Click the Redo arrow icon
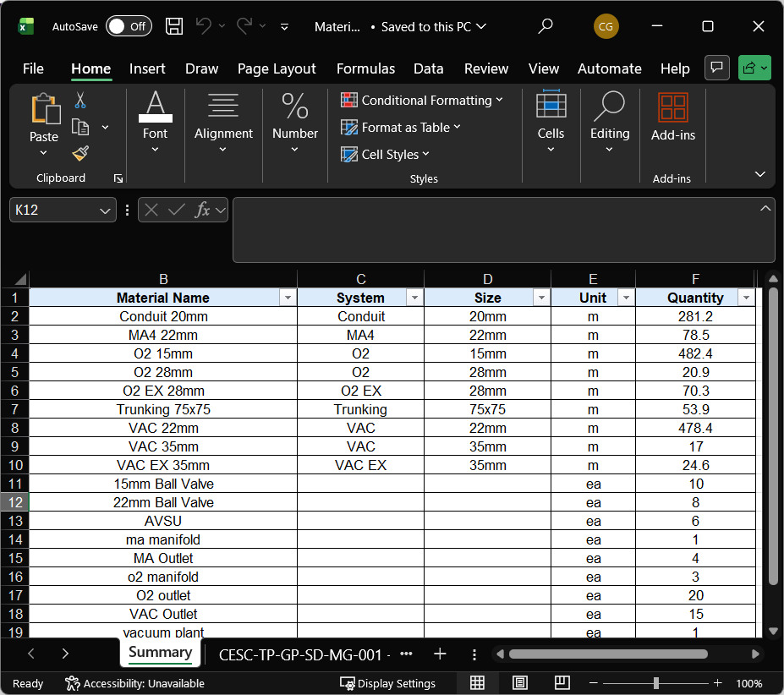Viewport: 784px width, 695px height. point(244,26)
